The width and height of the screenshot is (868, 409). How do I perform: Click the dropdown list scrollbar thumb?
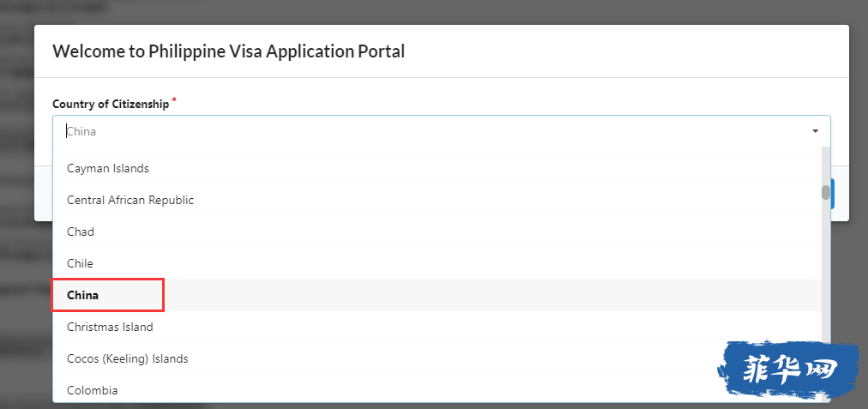[x=826, y=192]
